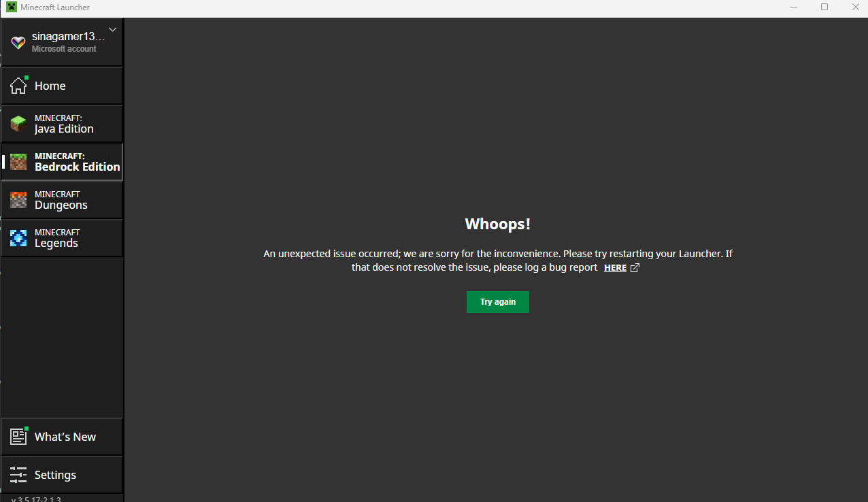Click the Microsoft account label
Viewport: 868px width, 502px height.
[x=64, y=49]
